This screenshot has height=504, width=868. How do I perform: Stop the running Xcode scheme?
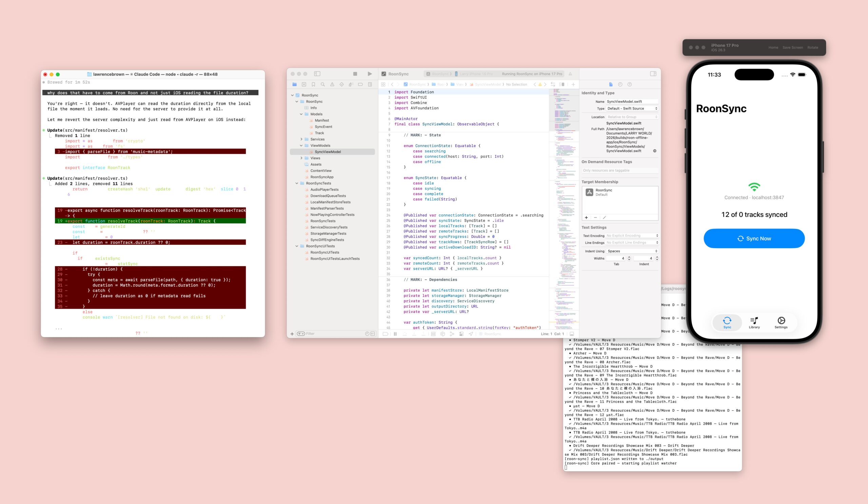click(x=355, y=74)
